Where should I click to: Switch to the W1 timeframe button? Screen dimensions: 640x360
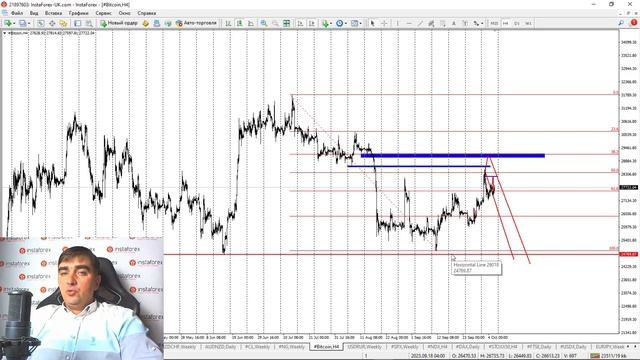528,23
